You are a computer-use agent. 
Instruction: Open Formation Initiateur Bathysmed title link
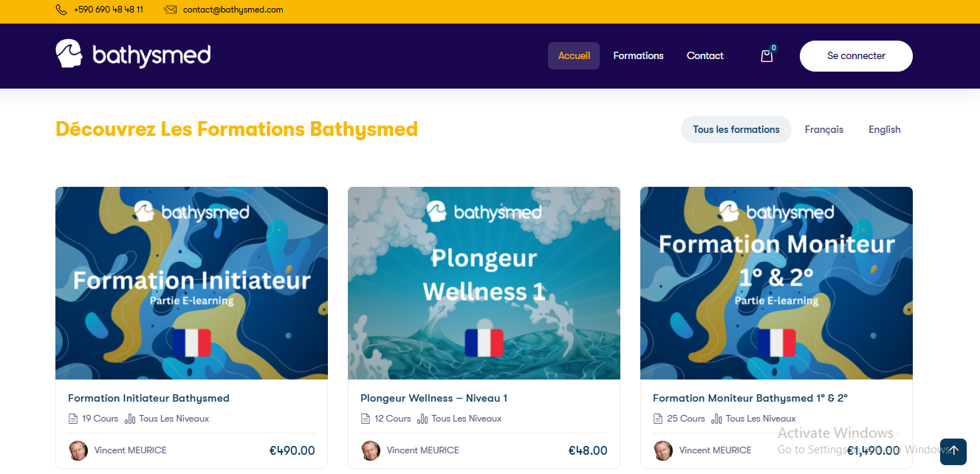click(x=148, y=398)
